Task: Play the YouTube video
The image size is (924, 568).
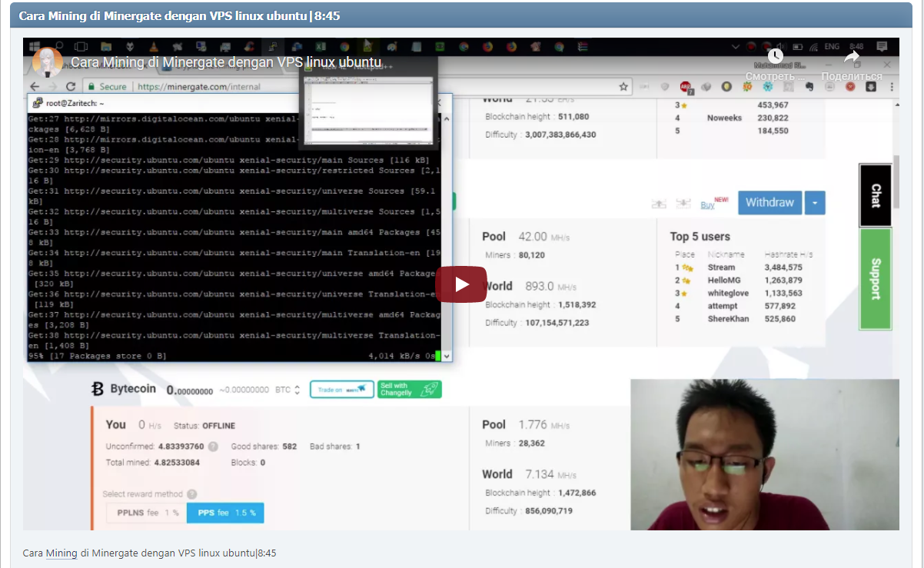Action: [461, 283]
